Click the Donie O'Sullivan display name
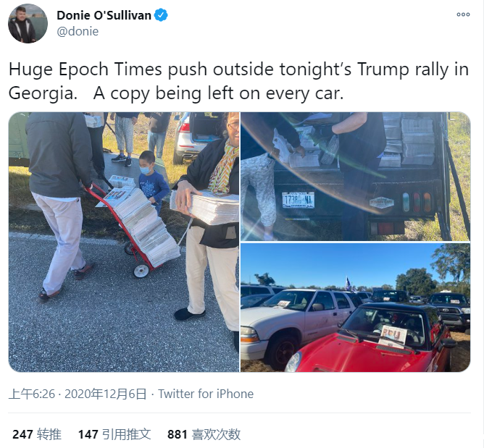This screenshot has width=484, height=448. (x=104, y=15)
